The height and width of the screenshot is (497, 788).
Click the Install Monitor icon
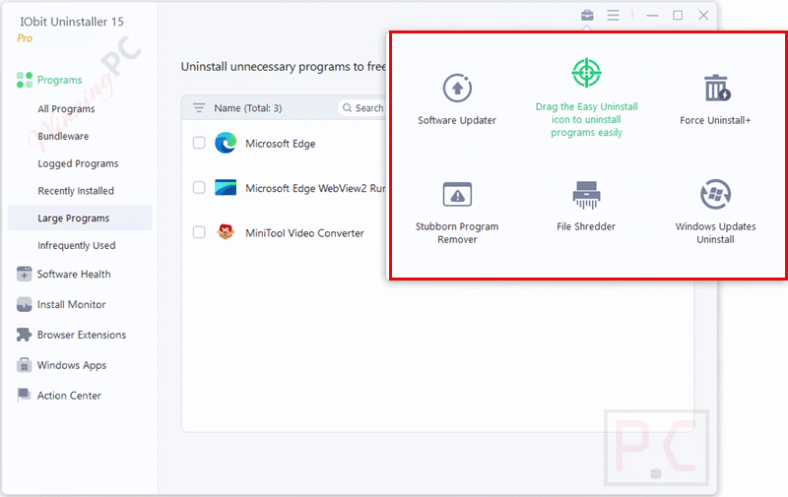point(24,305)
